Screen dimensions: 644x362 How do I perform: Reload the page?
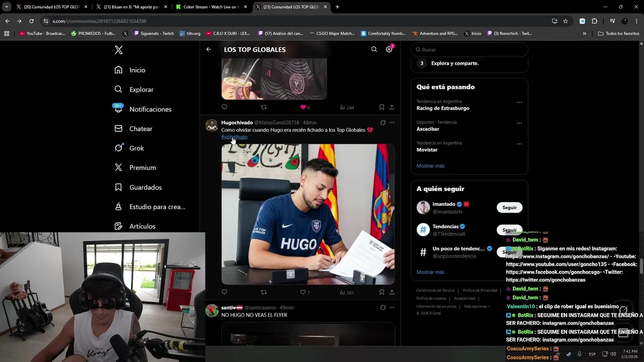click(31, 21)
